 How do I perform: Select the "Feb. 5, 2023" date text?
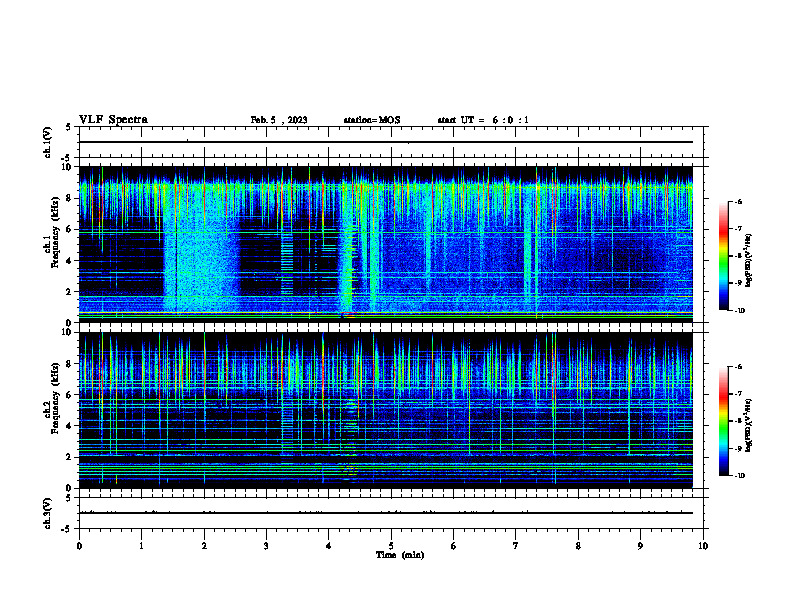tap(279, 120)
